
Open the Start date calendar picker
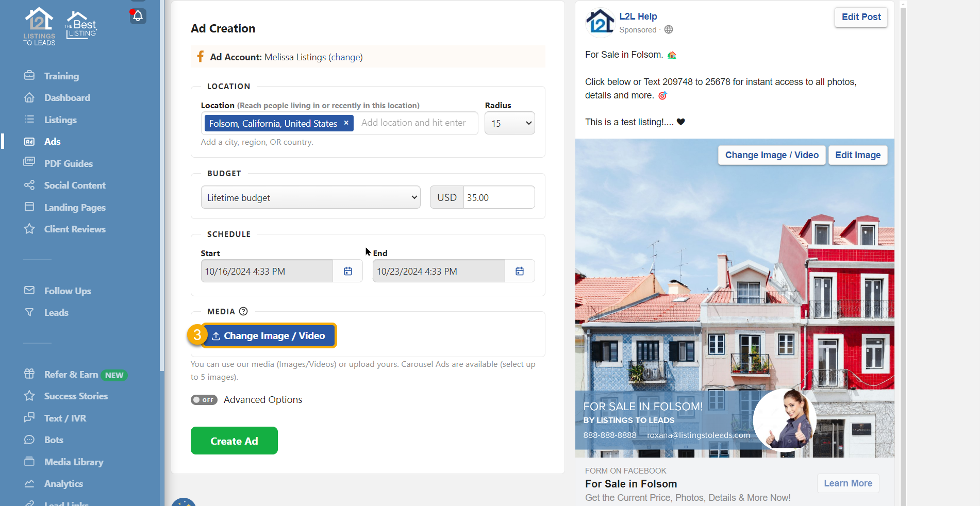348,271
